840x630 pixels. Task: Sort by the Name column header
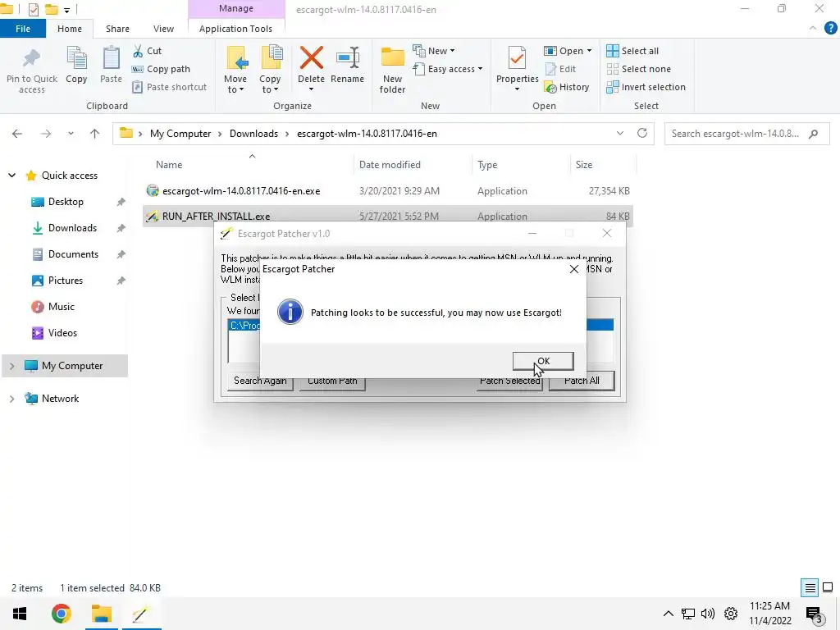pyautogui.click(x=169, y=165)
